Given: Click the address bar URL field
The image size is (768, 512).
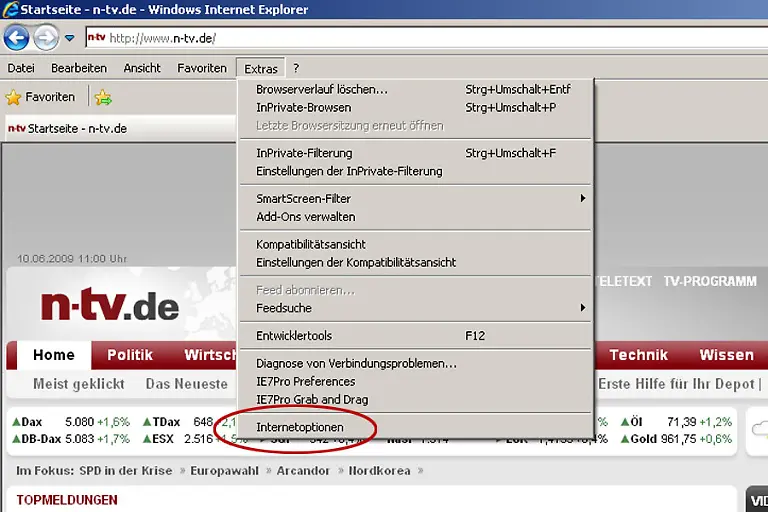Looking at the screenshot, I should click(400, 38).
